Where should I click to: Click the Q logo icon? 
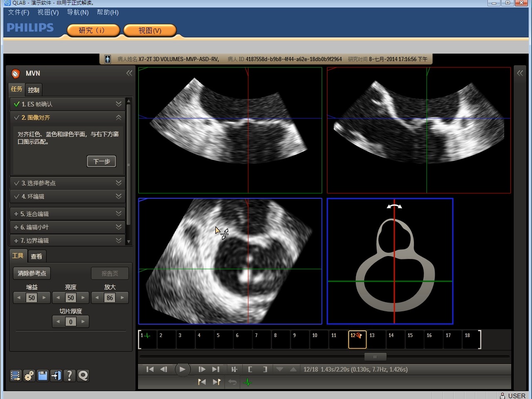[x=83, y=376]
